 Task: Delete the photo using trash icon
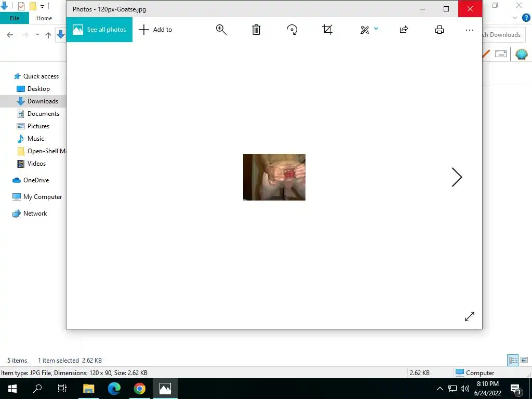pyautogui.click(x=256, y=30)
